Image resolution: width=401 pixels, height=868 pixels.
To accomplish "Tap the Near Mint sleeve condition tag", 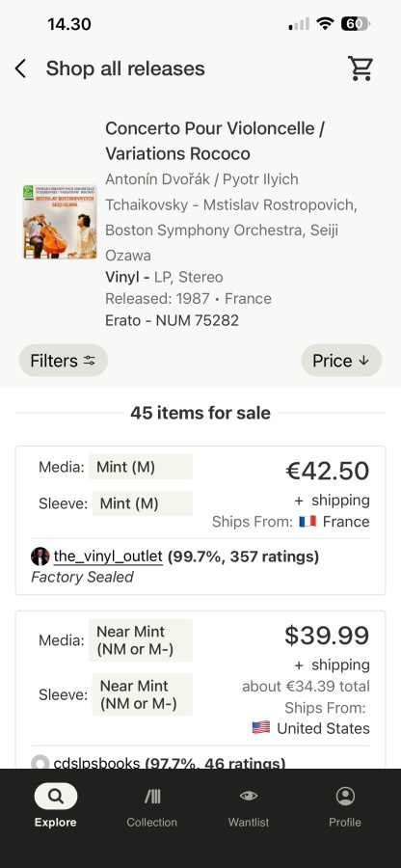I will pyautogui.click(x=142, y=694).
